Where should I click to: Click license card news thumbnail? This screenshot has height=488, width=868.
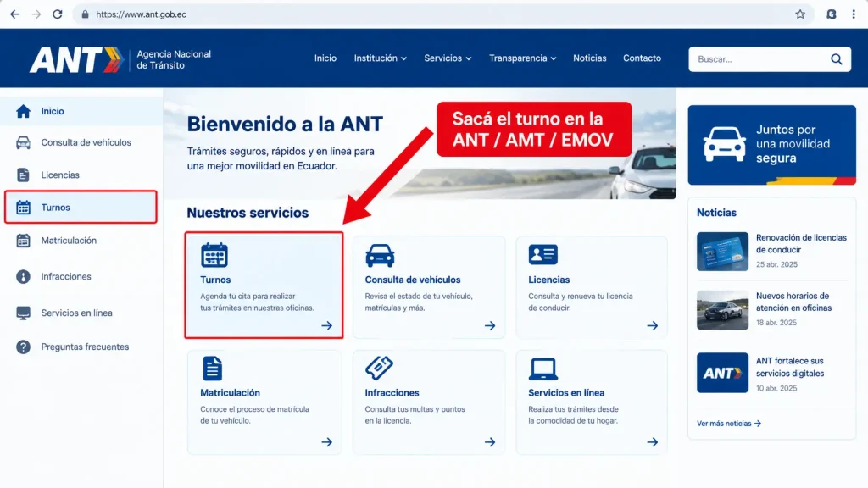(722, 251)
